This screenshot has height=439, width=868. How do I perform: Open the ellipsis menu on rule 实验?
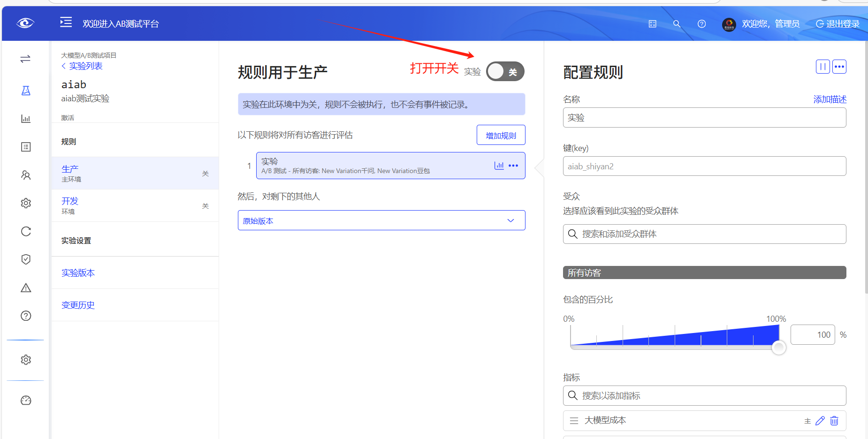pos(514,165)
